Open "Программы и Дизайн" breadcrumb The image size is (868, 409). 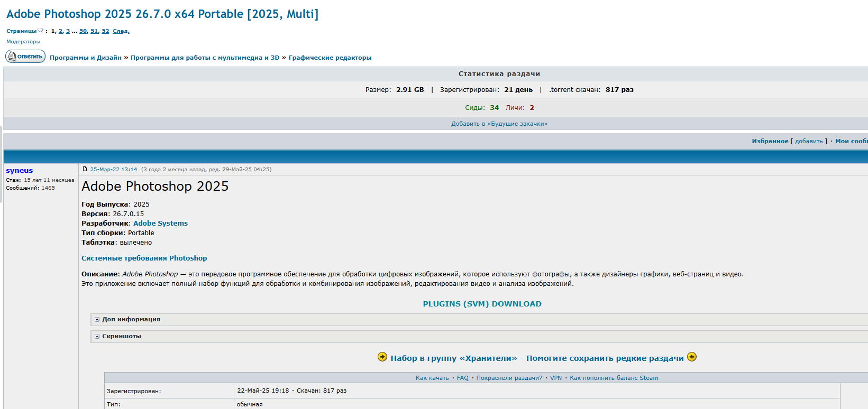86,58
